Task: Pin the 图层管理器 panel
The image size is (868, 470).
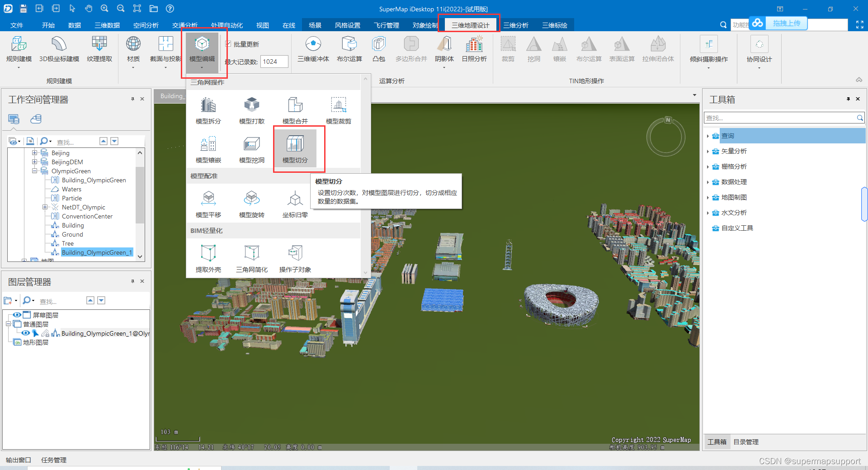Action: click(x=132, y=281)
